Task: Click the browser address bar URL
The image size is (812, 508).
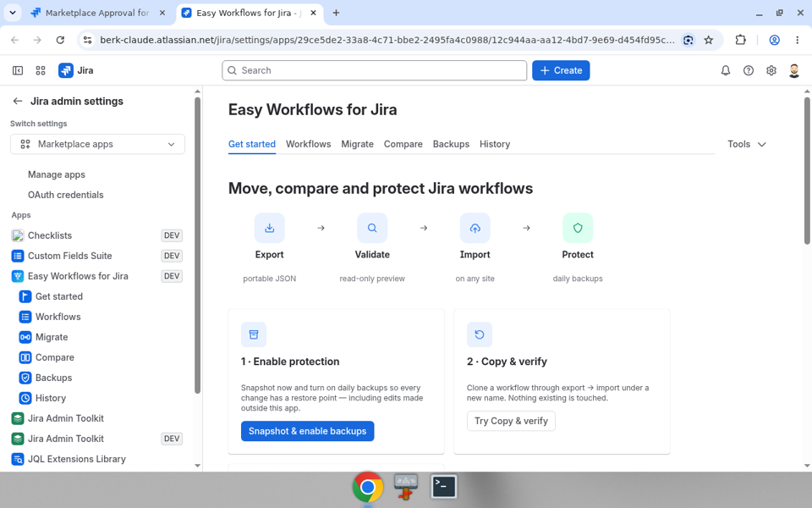Action: (387, 40)
